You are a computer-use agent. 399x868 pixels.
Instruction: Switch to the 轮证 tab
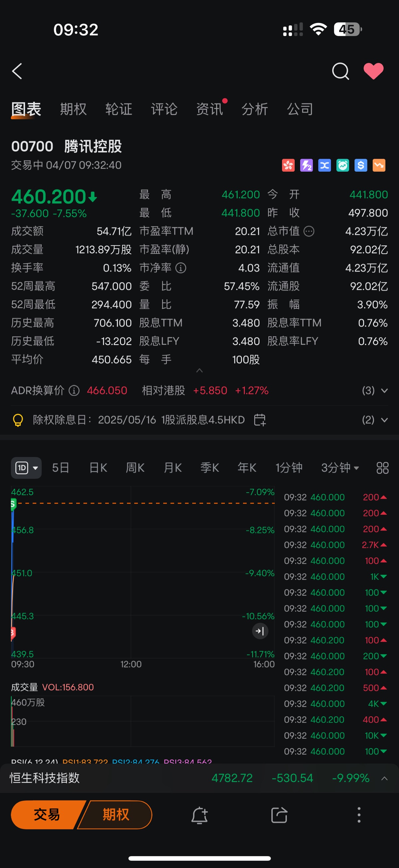(x=119, y=109)
